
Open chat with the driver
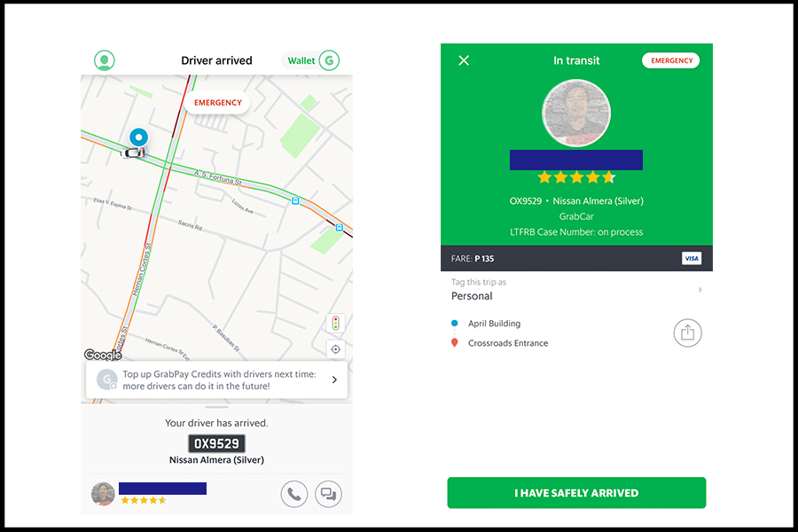point(328,494)
